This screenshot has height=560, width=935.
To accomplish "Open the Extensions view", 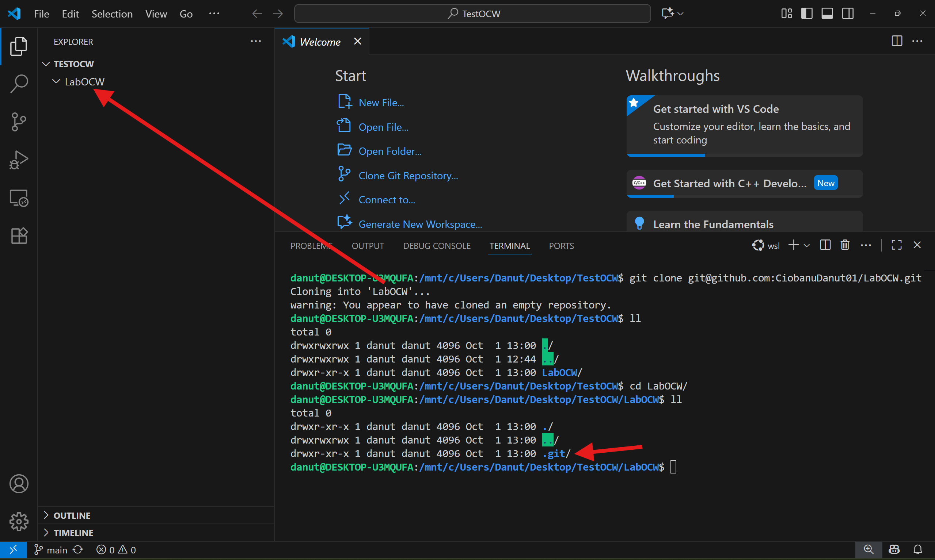I will pos(19,236).
